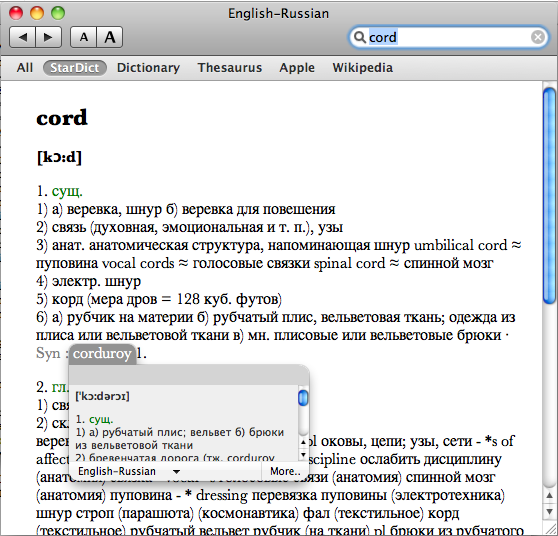The width and height of the screenshot is (558, 536).
Task: Click the green сущ. label in main entry
Action: coord(67,191)
